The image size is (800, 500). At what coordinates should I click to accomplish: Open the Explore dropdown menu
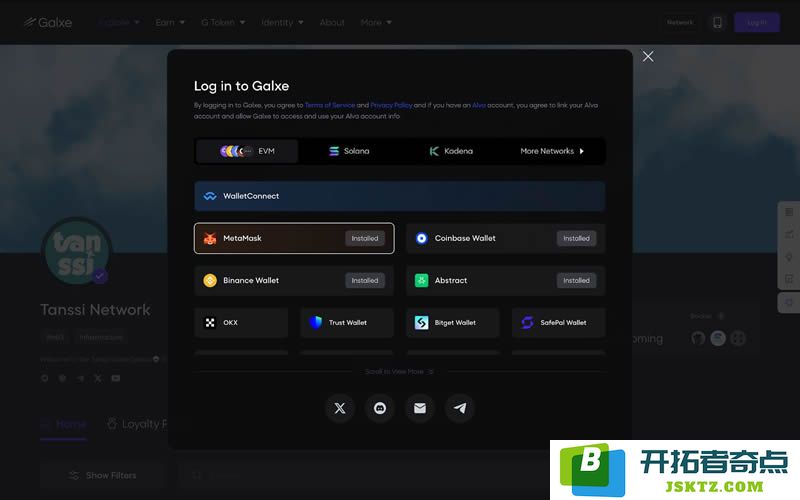(x=119, y=22)
